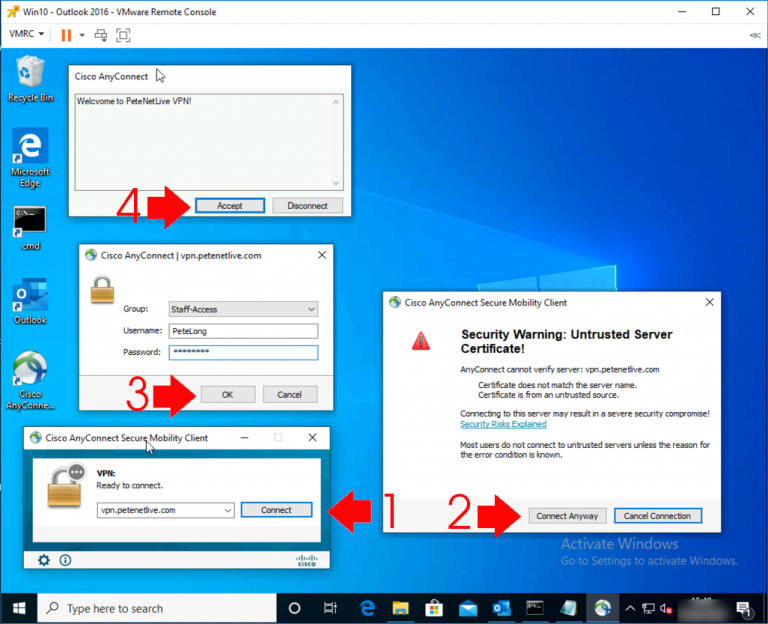Click the Connect button

(276, 510)
